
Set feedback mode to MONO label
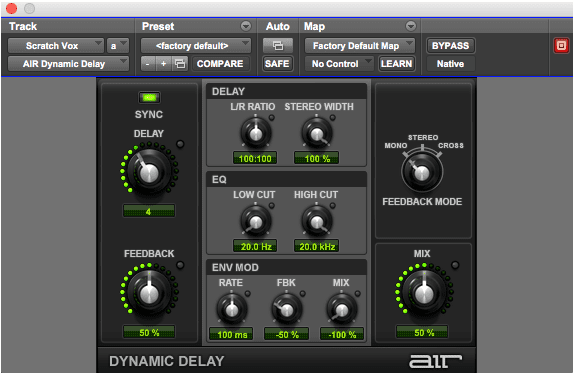point(395,145)
